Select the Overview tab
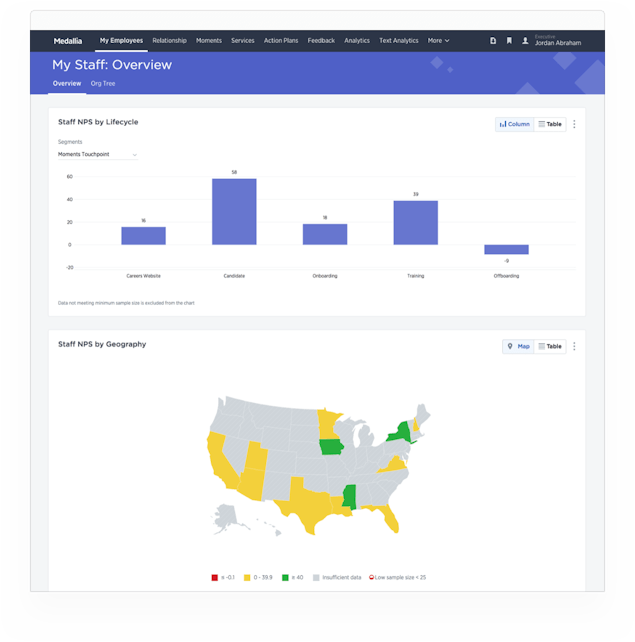The width and height of the screenshot is (635, 642). pos(67,84)
